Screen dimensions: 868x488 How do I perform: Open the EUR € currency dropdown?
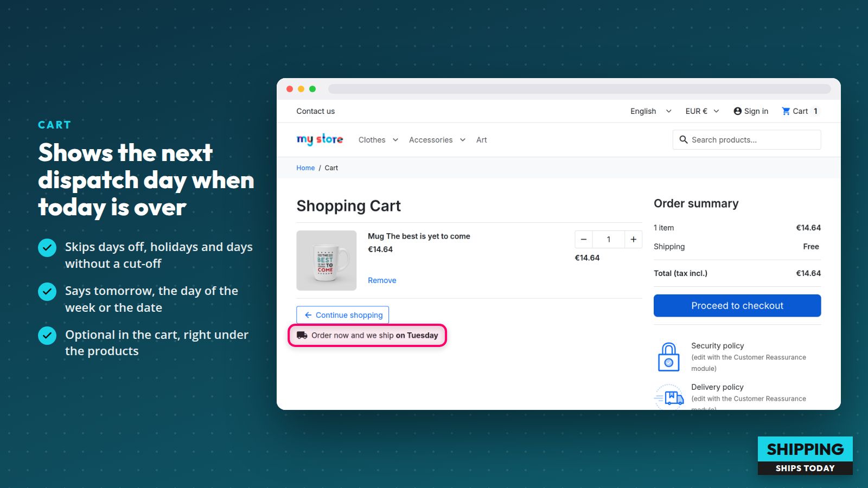pos(702,111)
